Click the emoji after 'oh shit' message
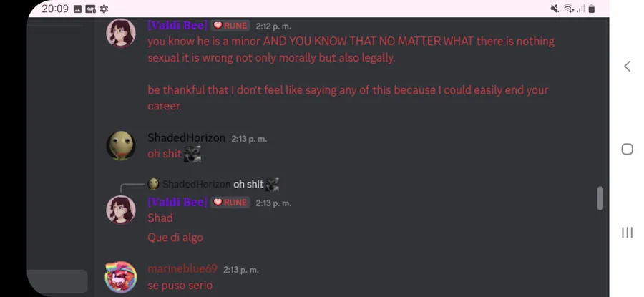 (x=192, y=154)
